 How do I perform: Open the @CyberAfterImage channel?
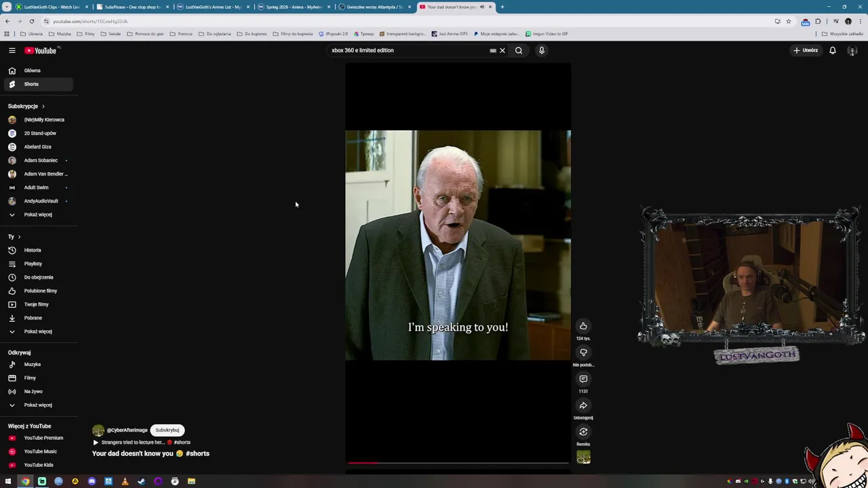tap(127, 430)
